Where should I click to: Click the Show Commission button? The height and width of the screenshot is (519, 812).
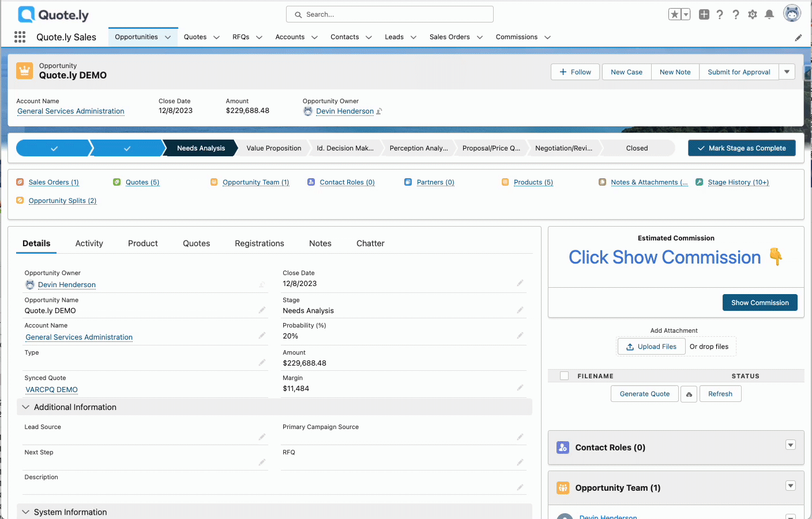coord(760,303)
